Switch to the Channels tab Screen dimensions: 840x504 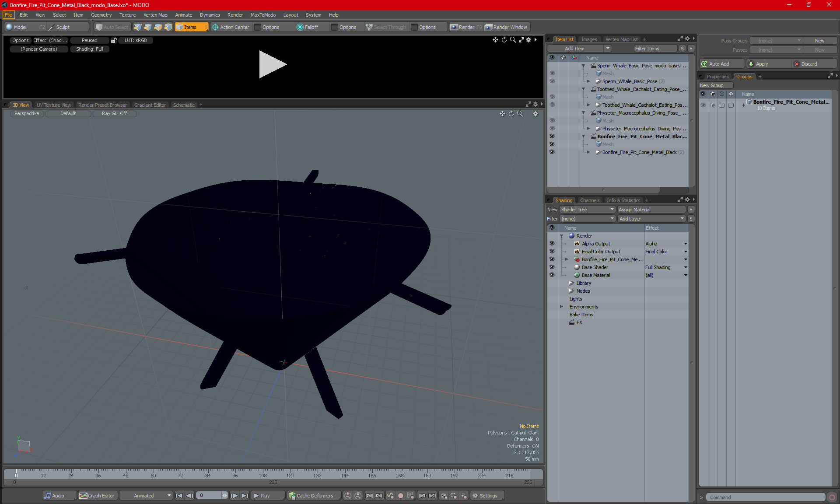point(589,200)
